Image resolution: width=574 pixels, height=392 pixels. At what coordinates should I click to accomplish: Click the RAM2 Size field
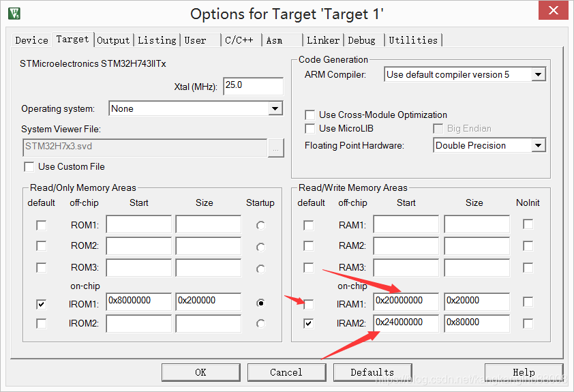point(477,246)
